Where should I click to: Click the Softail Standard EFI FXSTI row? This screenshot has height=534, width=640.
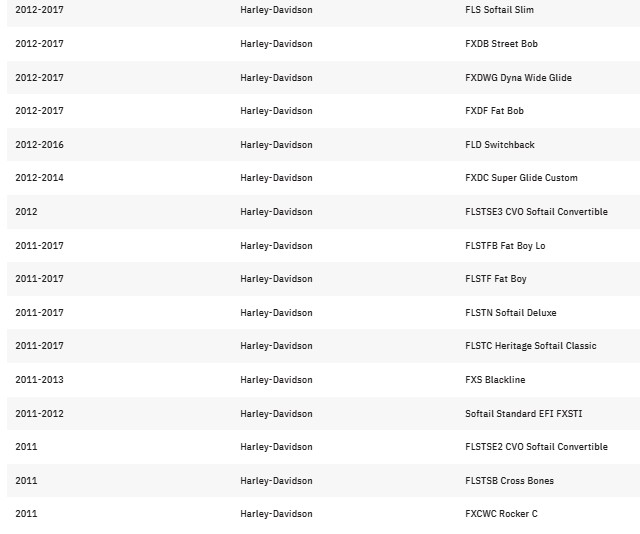(x=323, y=414)
